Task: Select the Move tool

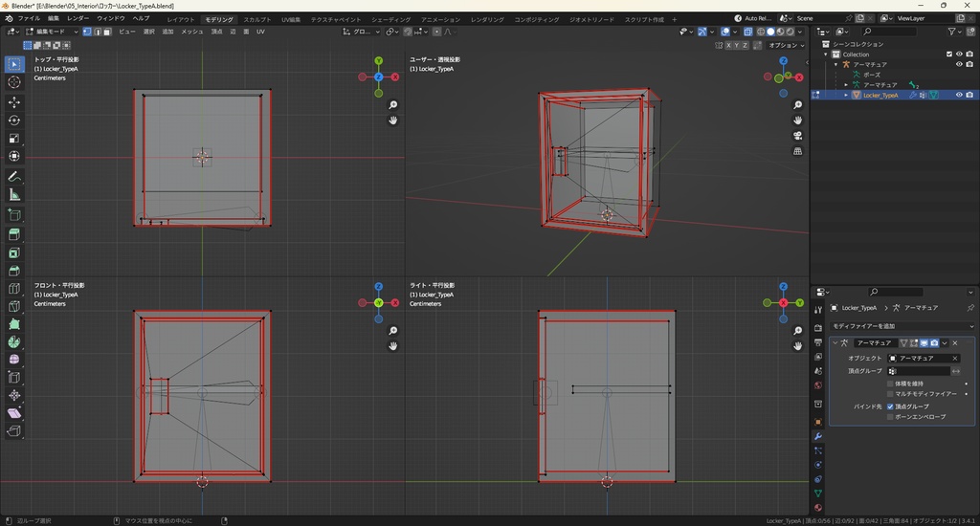Action: pyautogui.click(x=14, y=101)
